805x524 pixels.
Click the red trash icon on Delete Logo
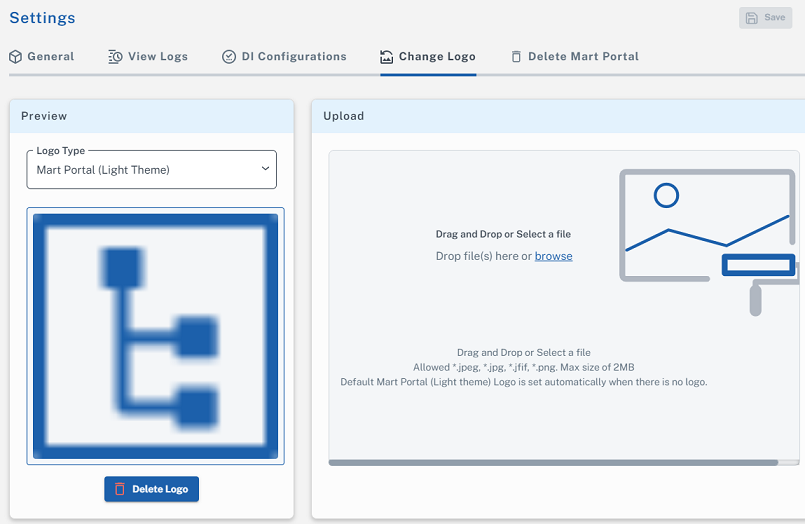tap(120, 489)
